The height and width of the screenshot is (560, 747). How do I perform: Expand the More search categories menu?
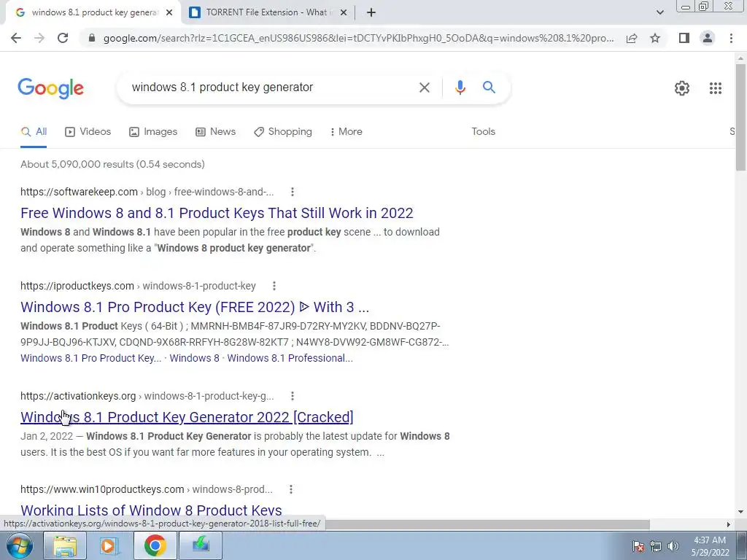click(347, 132)
